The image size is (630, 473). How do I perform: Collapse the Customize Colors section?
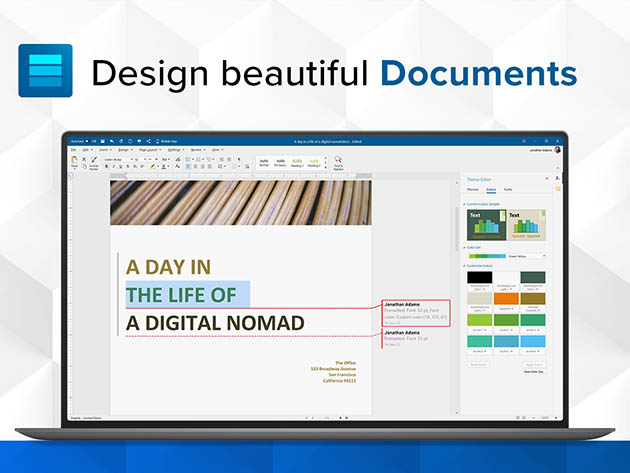(464, 266)
